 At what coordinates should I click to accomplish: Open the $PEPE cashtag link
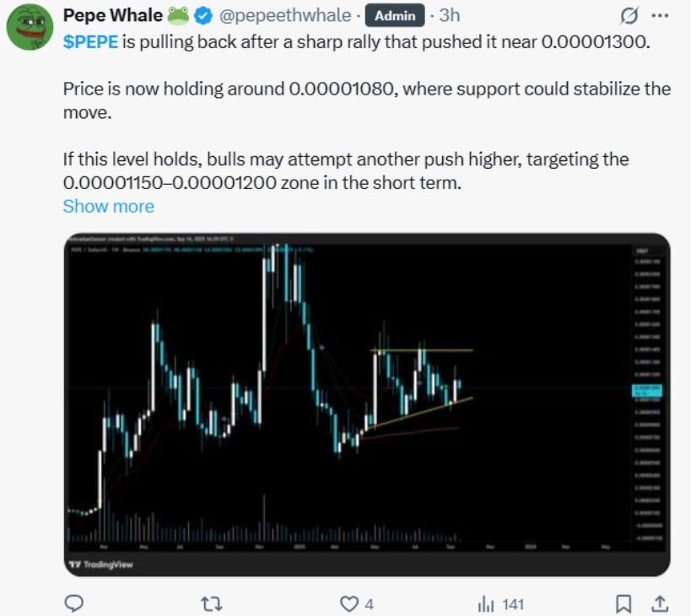[90, 42]
